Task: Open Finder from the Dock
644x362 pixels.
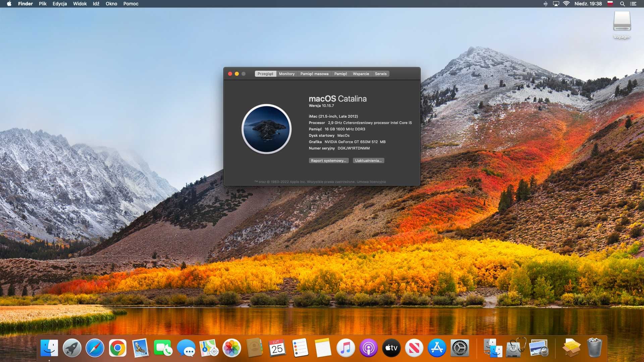Action: (x=49, y=348)
